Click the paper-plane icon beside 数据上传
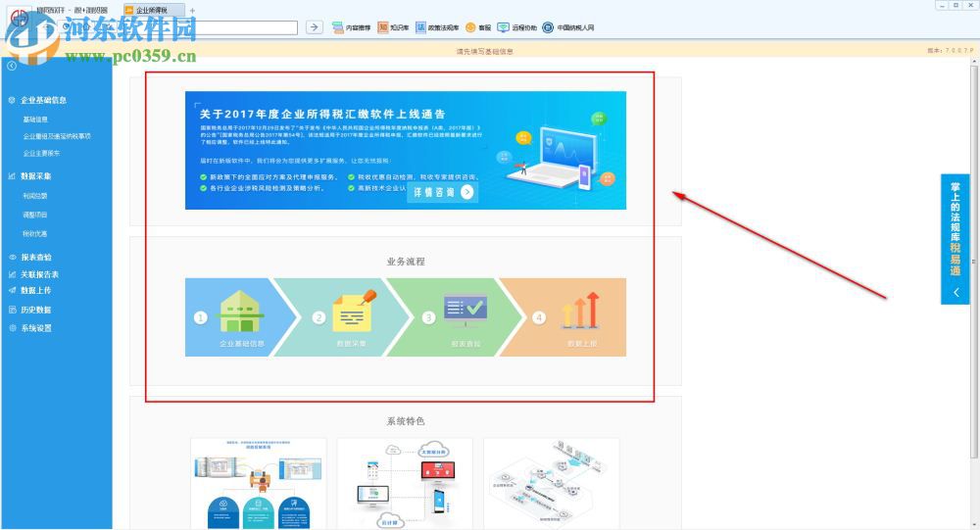The image size is (980, 530). click(12, 291)
